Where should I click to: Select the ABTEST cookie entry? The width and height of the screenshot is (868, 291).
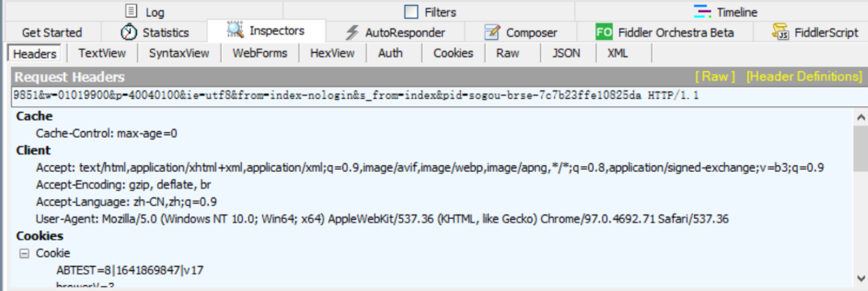pos(129,270)
